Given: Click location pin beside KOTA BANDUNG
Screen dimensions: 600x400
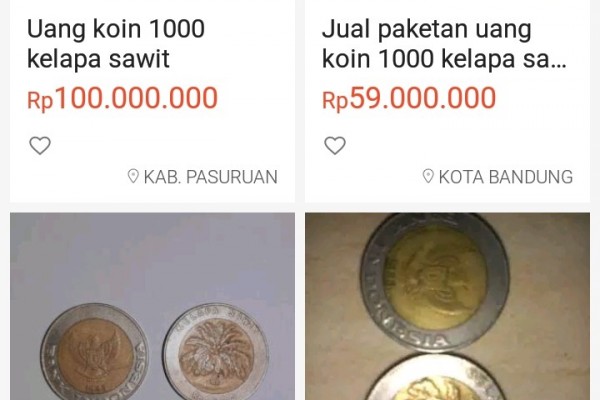Looking at the screenshot, I should pyautogui.click(x=428, y=176).
